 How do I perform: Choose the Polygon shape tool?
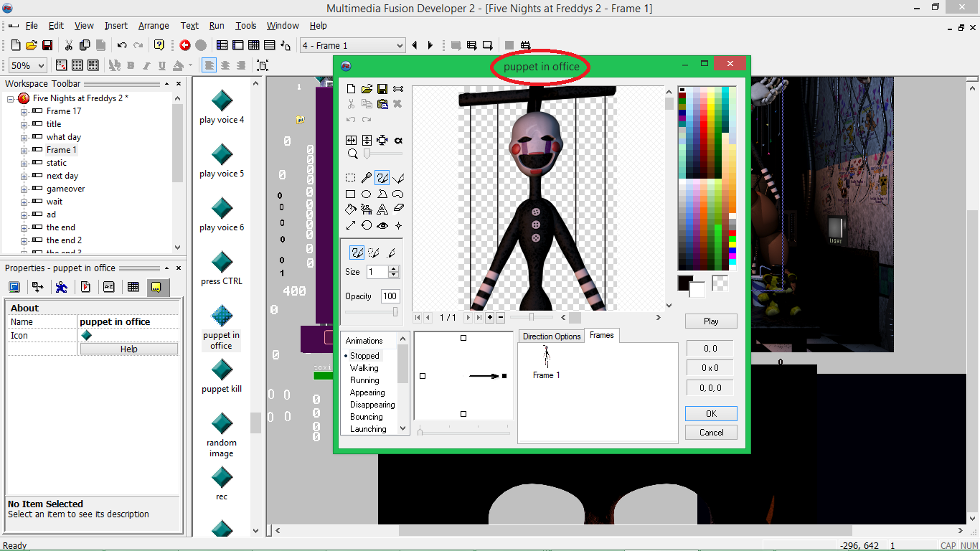(382, 194)
